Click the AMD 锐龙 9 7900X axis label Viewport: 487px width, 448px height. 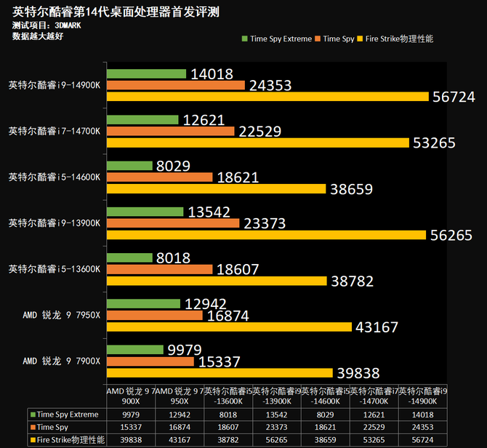(x=62, y=361)
